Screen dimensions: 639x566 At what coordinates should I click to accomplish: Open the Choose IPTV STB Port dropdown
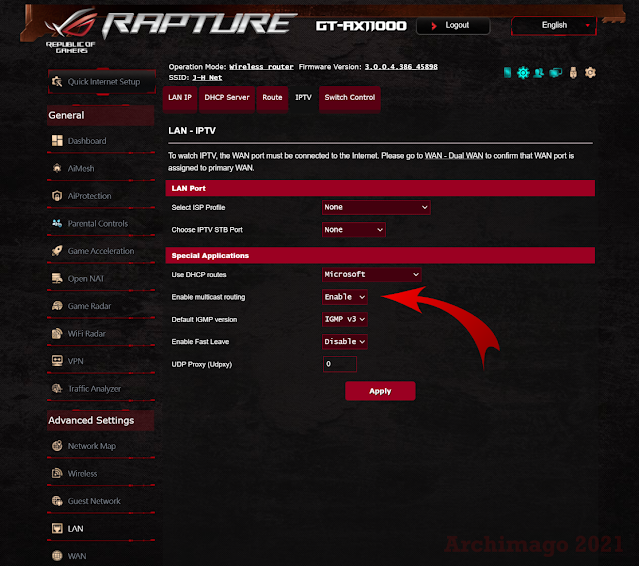pos(353,229)
